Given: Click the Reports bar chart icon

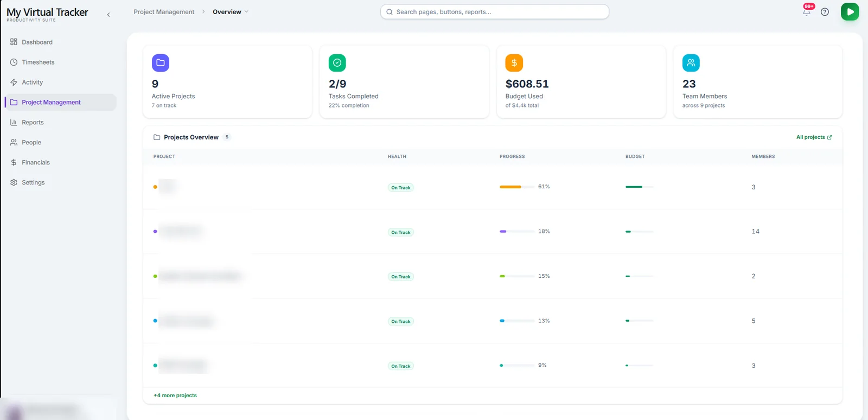Looking at the screenshot, I should (14, 122).
